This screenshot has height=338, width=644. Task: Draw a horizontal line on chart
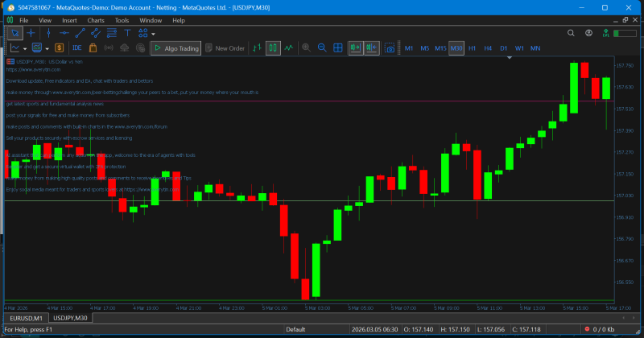[x=64, y=33]
